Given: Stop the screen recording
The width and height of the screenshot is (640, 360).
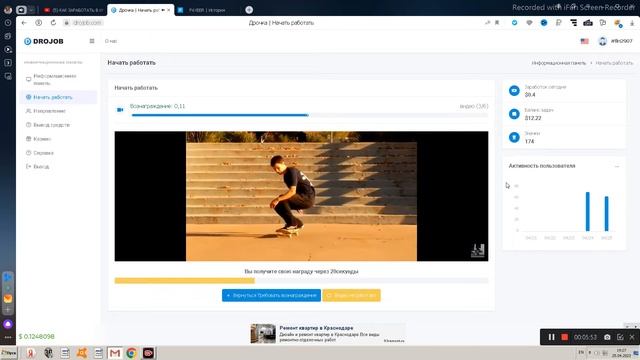Looking at the screenshot, I should pos(564,337).
